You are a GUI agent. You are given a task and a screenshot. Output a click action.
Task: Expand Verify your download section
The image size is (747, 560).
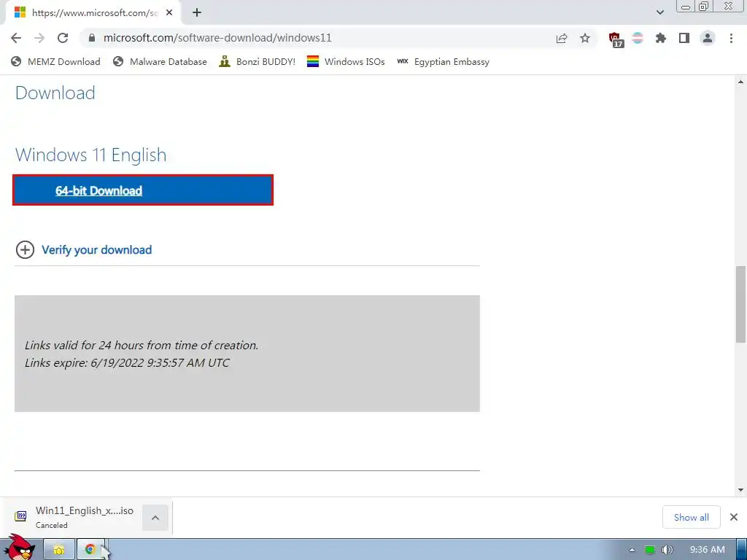[x=25, y=249]
